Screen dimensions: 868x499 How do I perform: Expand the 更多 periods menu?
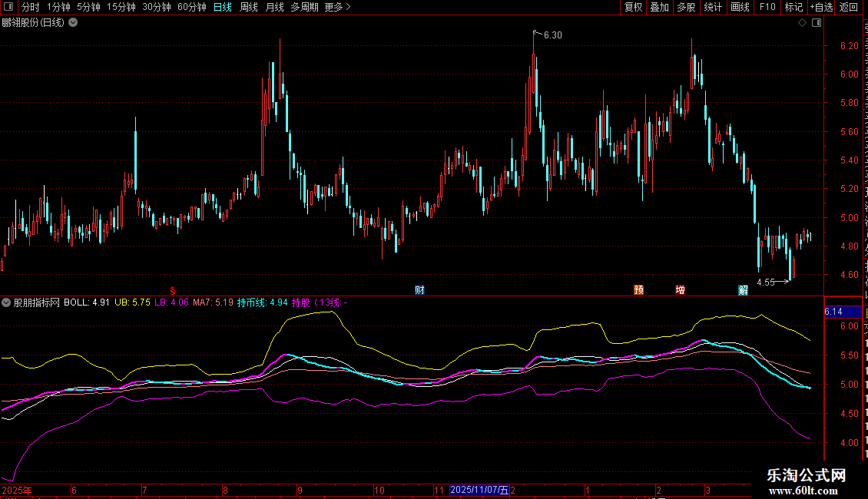[337, 7]
